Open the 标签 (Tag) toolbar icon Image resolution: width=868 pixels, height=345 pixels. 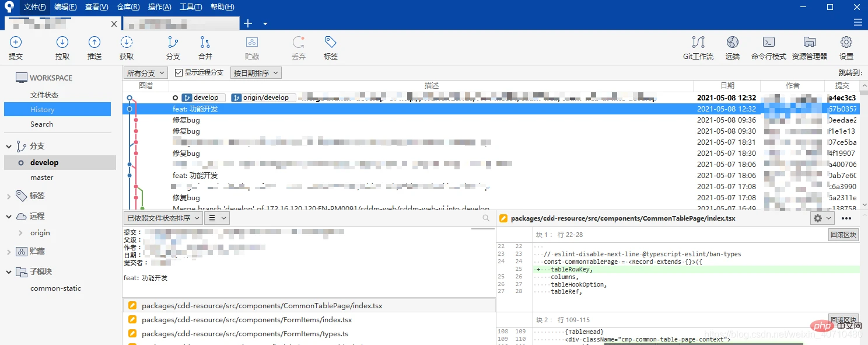pyautogui.click(x=330, y=43)
